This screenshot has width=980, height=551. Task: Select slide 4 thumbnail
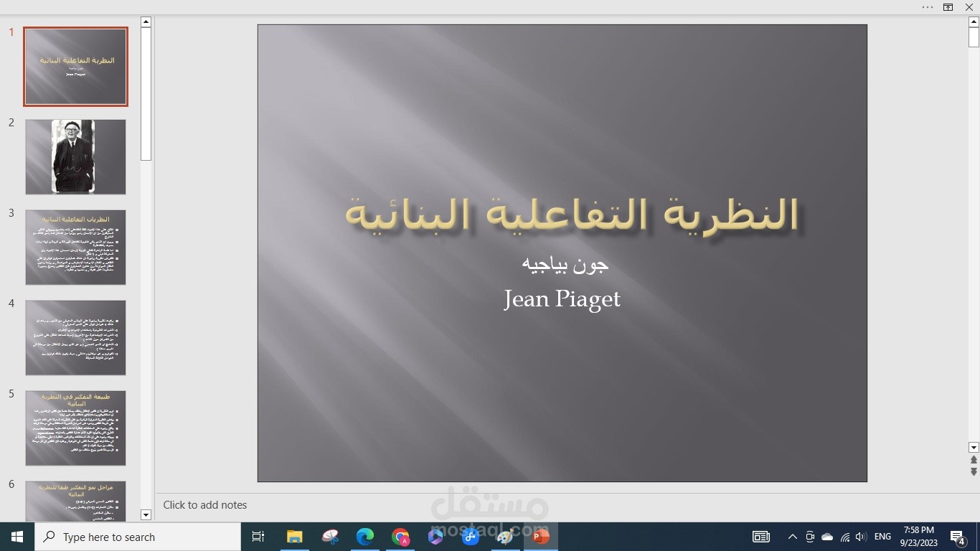tap(75, 338)
